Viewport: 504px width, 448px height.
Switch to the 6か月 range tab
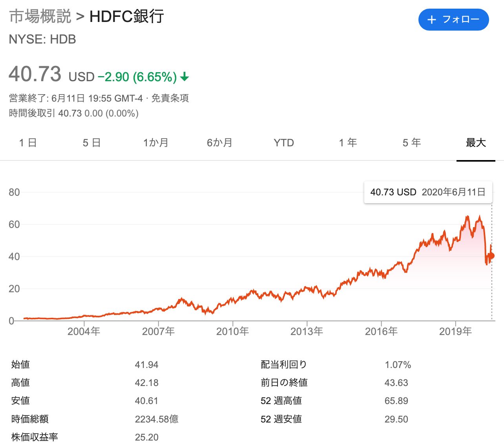point(220,143)
